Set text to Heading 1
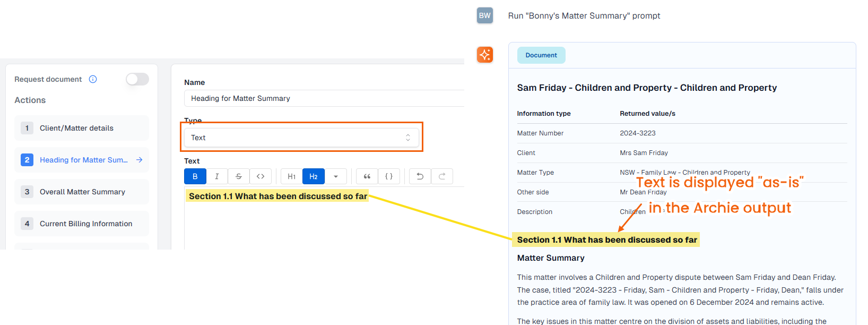The image size is (868, 325). click(x=291, y=176)
